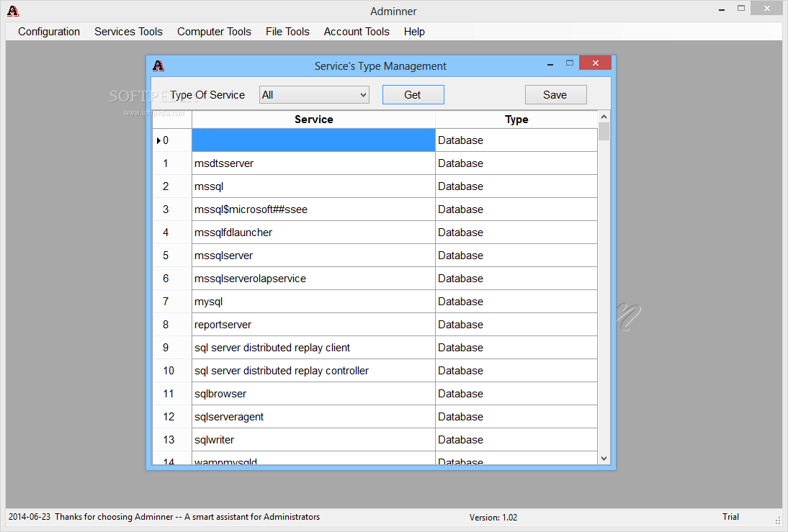This screenshot has height=532, width=788.
Task: Maximize the Service's Type Management window
Action: [569, 63]
